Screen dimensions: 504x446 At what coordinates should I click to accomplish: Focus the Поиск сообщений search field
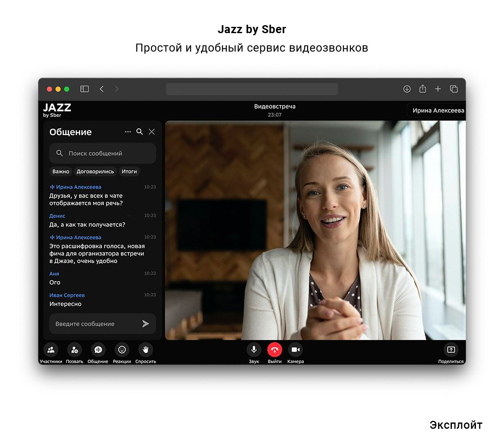click(102, 153)
